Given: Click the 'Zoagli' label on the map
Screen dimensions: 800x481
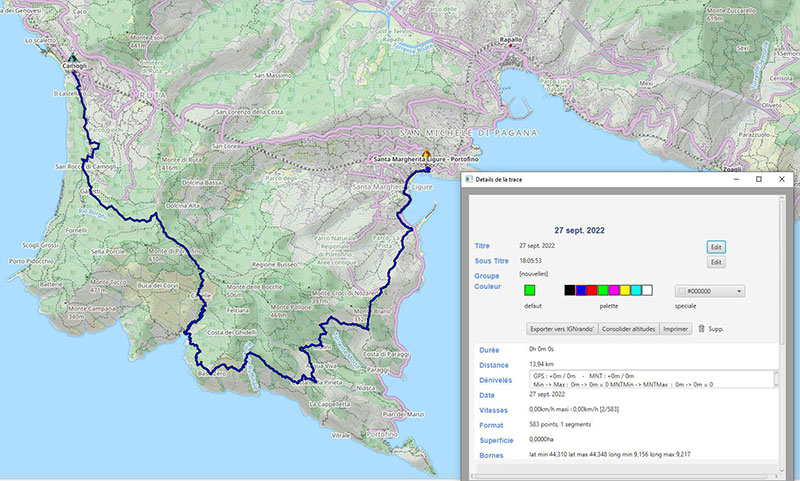Looking at the screenshot, I should 732,169.
